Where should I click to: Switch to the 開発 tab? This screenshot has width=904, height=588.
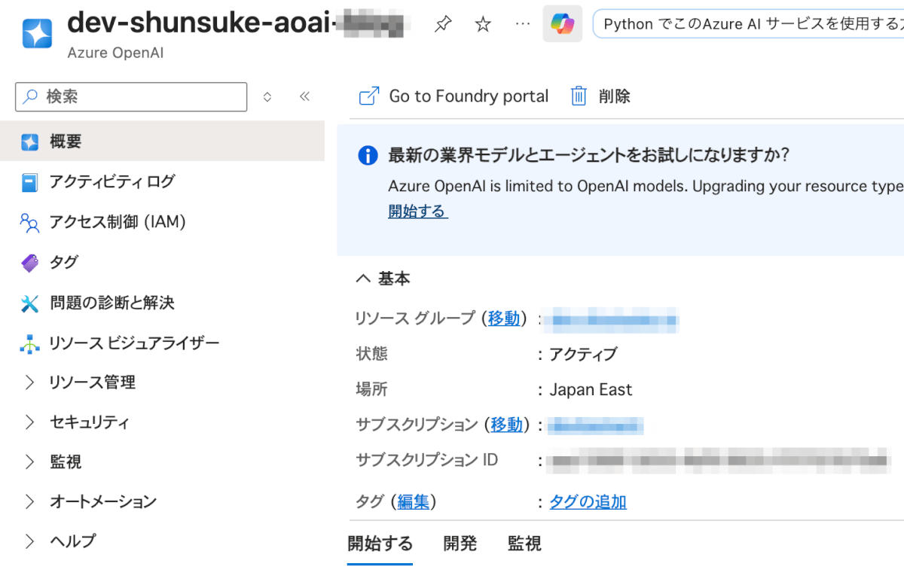tap(460, 544)
